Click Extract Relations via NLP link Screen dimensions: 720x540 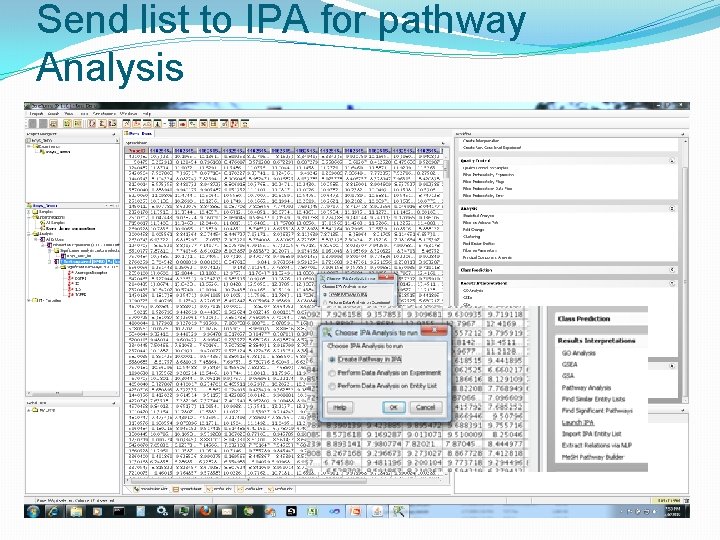pyautogui.click(x=596, y=445)
